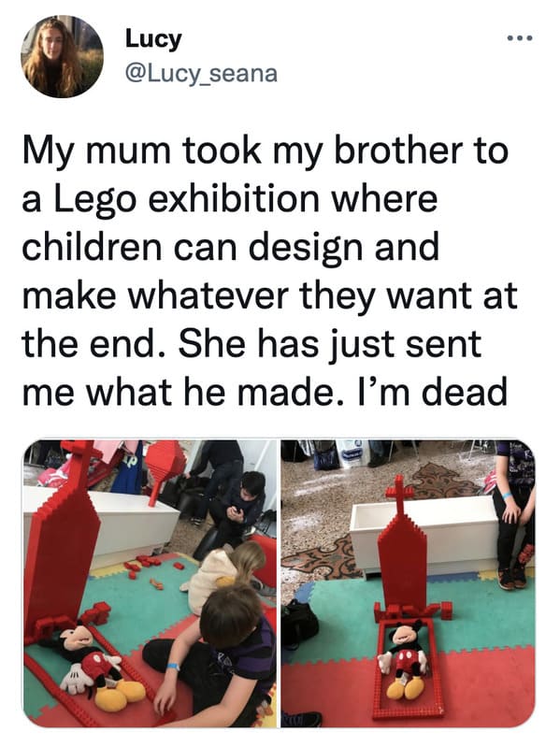Screen dimensions: 560x747
Task: Open Lucy's round profile picture
Action: tap(62, 56)
